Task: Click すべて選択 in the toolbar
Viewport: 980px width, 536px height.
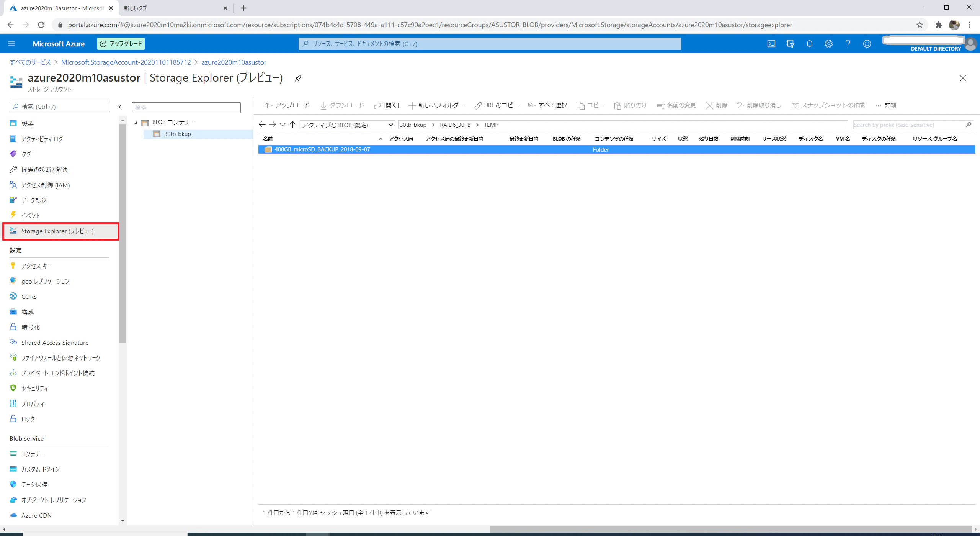Action: pyautogui.click(x=547, y=105)
